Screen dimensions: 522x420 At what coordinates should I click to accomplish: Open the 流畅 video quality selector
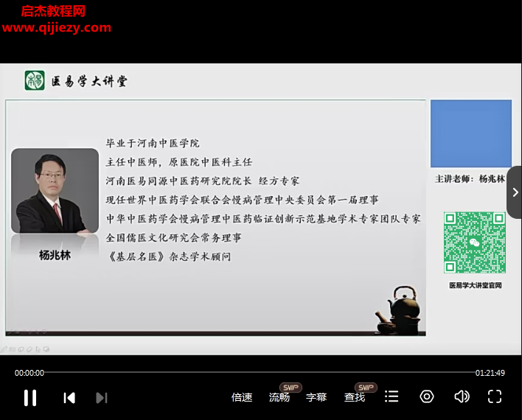click(x=279, y=397)
